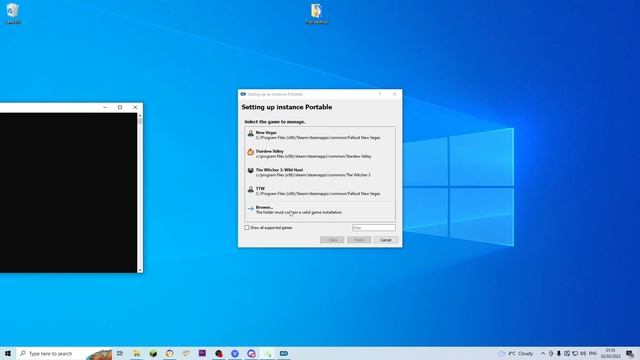
Task: Open the purple square taskbar app
Action: pyautogui.click(x=202, y=353)
